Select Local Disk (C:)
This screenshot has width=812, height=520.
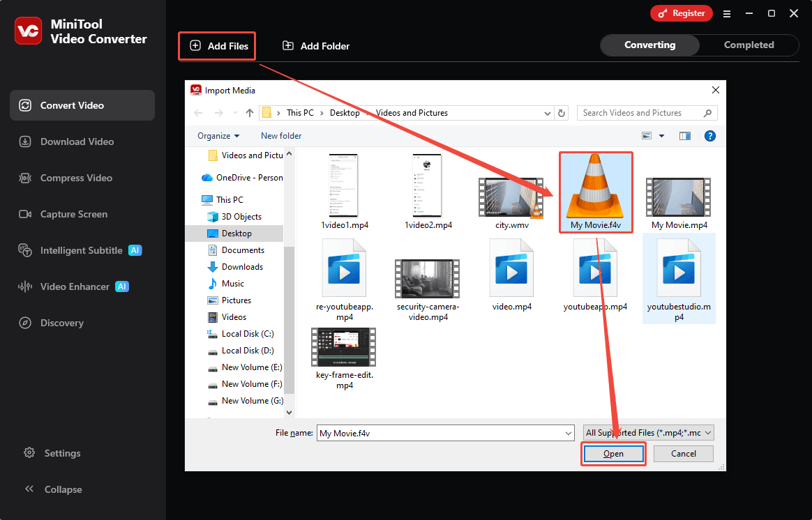pyautogui.click(x=241, y=334)
